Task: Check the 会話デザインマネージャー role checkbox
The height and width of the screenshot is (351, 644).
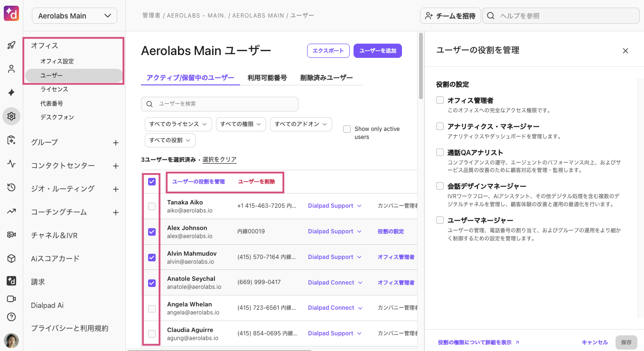Action: (x=440, y=186)
